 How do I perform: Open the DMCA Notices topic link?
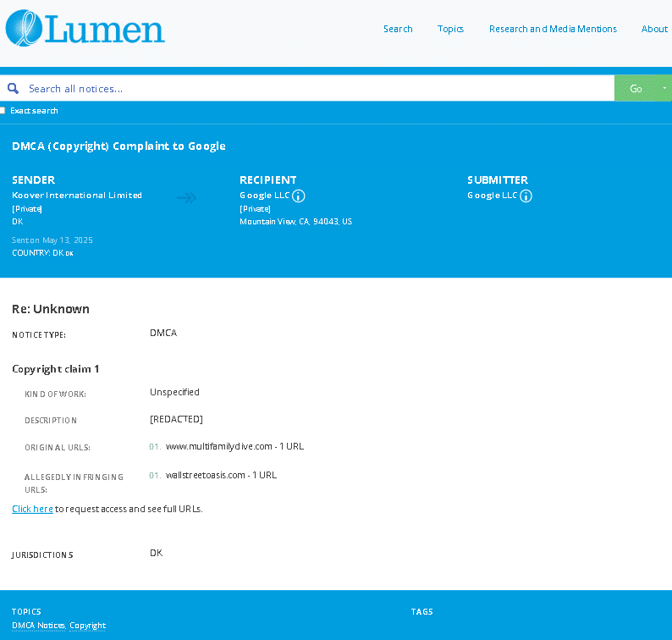point(39,626)
